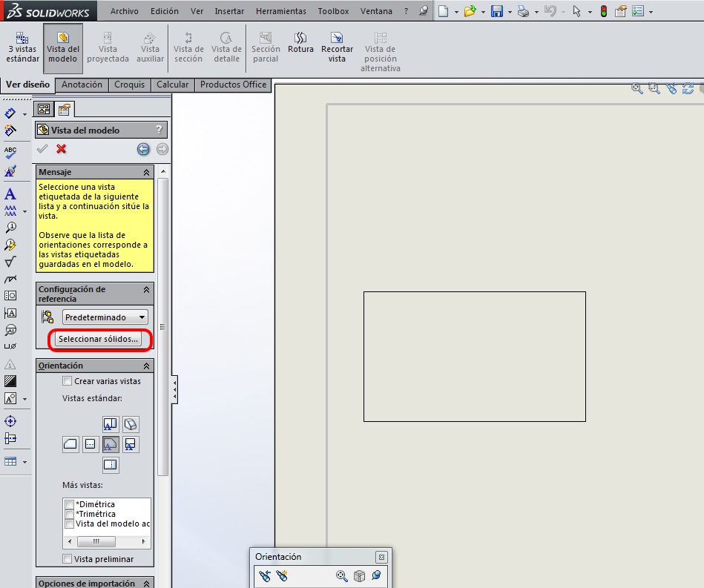Image resolution: width=704 pixels, height=588 pixels.
Task: Select the isometric standard view button
Action: pos(131,424)
